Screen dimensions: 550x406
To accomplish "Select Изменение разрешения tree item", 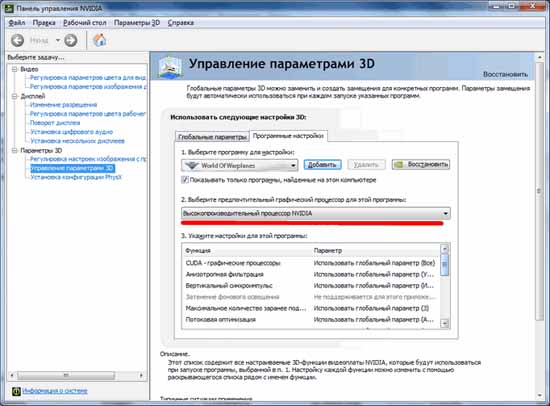I will [x=63, y=105].
